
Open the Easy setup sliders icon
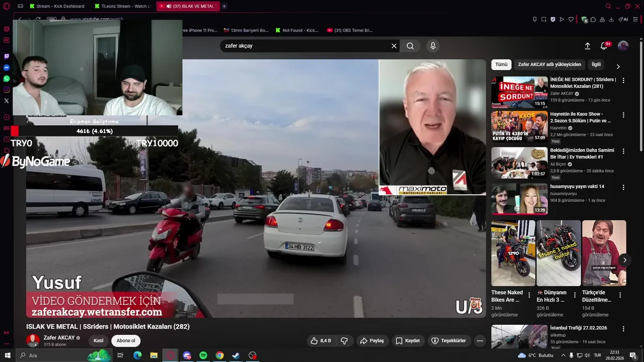pyautogui.click(x=636, y=19)
